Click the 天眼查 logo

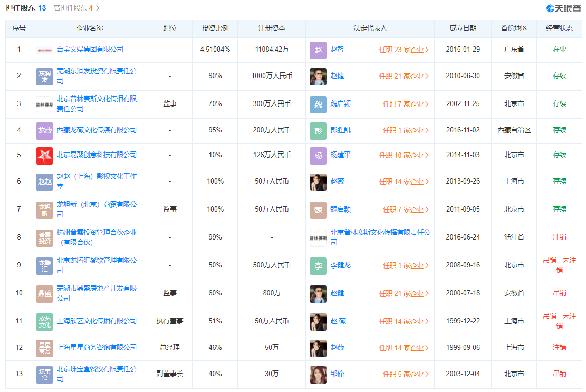[563, 8]
